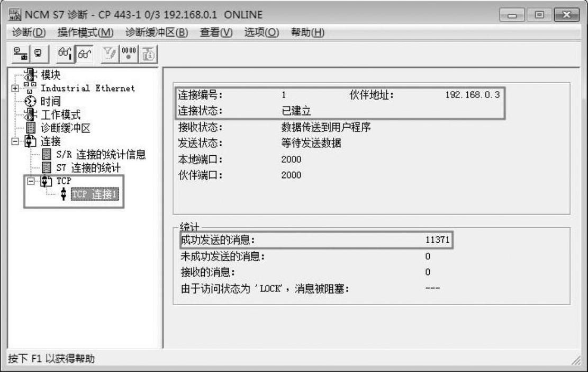The height and width of the screenshot is (372, 588).
Task: Click the 连接状态 value 已建立
Action: pos(296,111)
